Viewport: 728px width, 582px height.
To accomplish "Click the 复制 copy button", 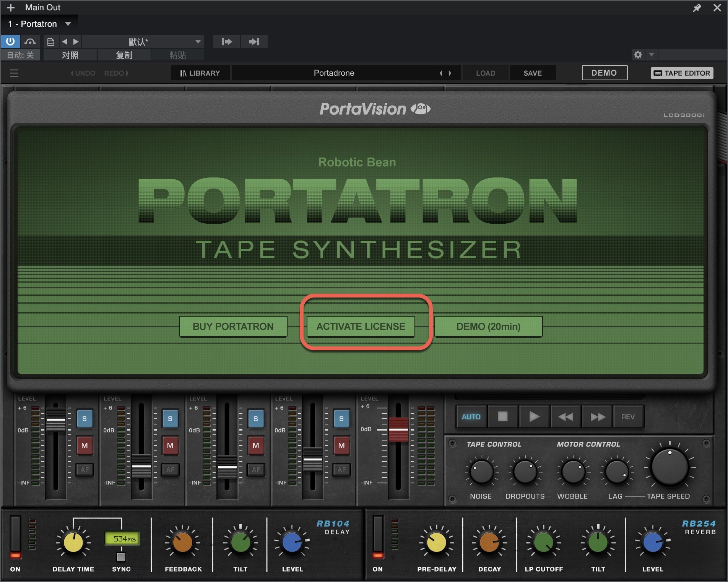I will (x=124, y=55).
